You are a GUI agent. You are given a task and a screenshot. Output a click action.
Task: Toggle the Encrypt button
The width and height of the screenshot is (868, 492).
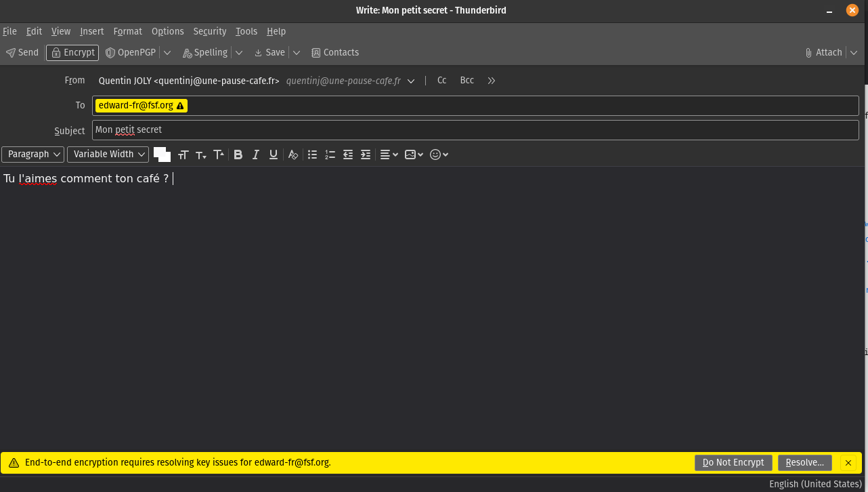click(72, 53)
